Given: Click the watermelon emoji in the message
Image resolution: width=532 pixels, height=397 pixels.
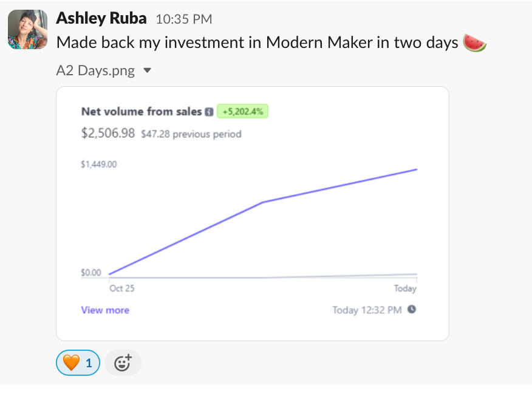Looking at the screenshot, I should [474, 43].
